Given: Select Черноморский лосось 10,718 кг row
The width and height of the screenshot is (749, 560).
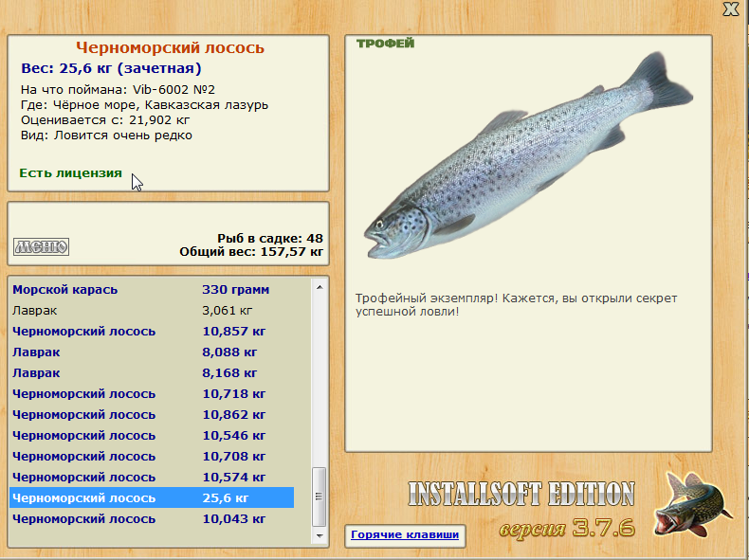Looking at the screenshot, I should [152, 394].
